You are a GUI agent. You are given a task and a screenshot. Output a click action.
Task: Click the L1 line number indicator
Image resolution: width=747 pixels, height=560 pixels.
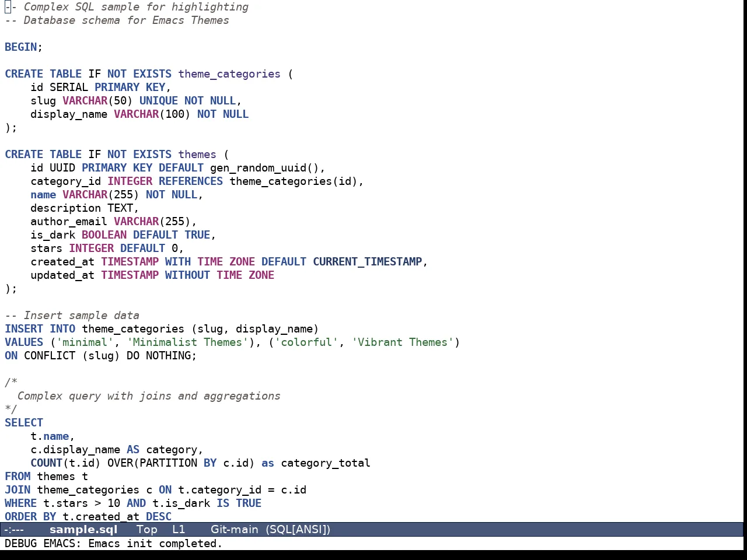[x=179, y=530]
